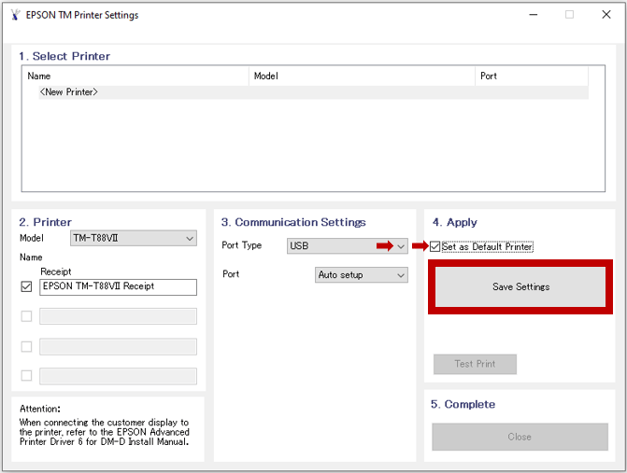The image size is (627, 473).
Task: Click the Close button under Complete
Action: point(520,437)
